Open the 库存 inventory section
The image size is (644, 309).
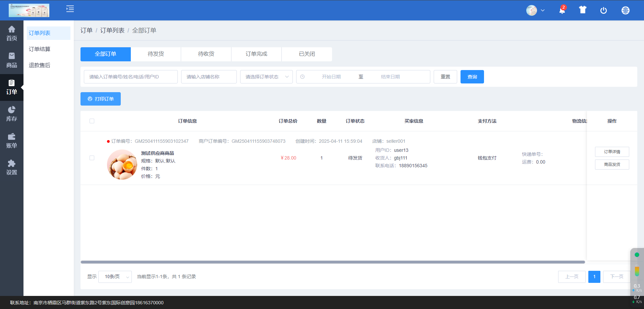pyautogui.click(x=12, y=114)
